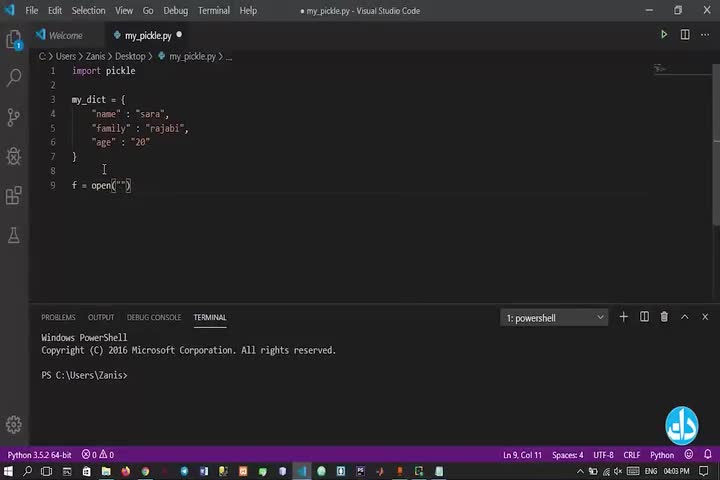
Task: Open the Extensions view
Action: (x=14, y=196)
